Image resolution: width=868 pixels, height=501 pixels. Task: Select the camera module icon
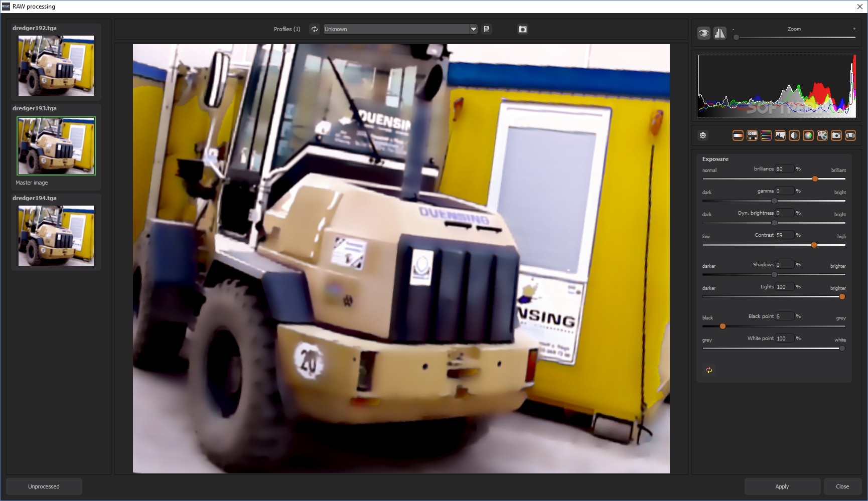(x=836, y=135)
